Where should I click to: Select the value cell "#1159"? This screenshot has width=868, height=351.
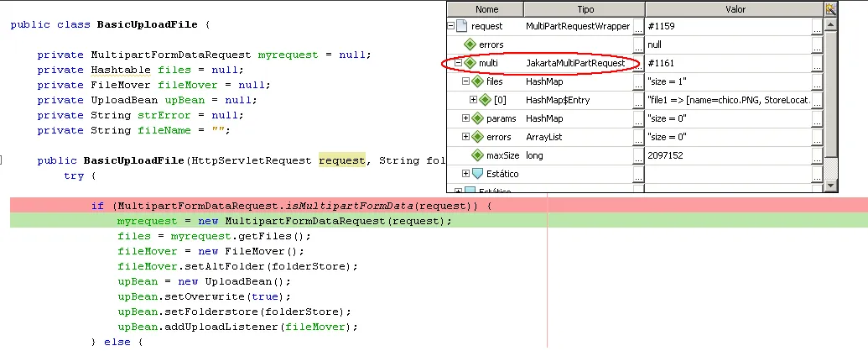coord(729,26)
